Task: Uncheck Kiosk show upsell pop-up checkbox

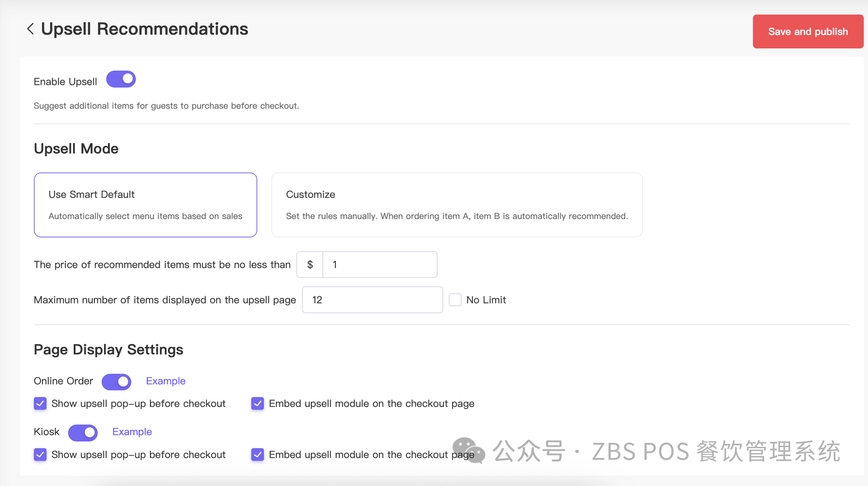Action: click(x=40, y=454)
